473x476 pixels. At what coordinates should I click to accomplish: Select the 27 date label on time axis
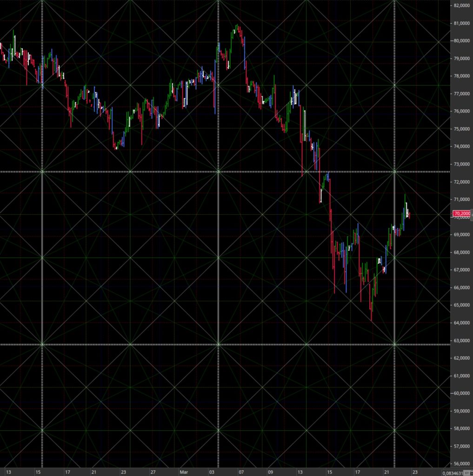[x=153, y=472]
